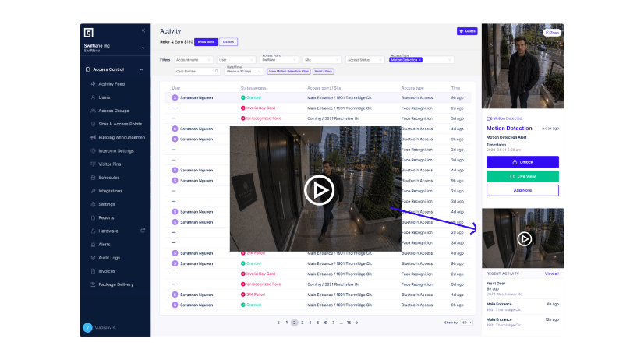Open Settings gear item in sidebar

tap(106, 204)
